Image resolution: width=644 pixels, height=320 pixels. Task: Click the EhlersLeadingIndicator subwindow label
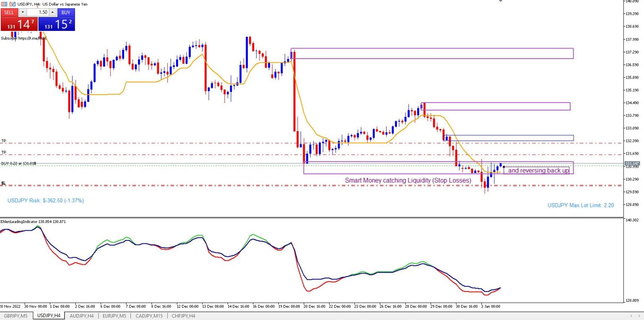pos(33,222)
